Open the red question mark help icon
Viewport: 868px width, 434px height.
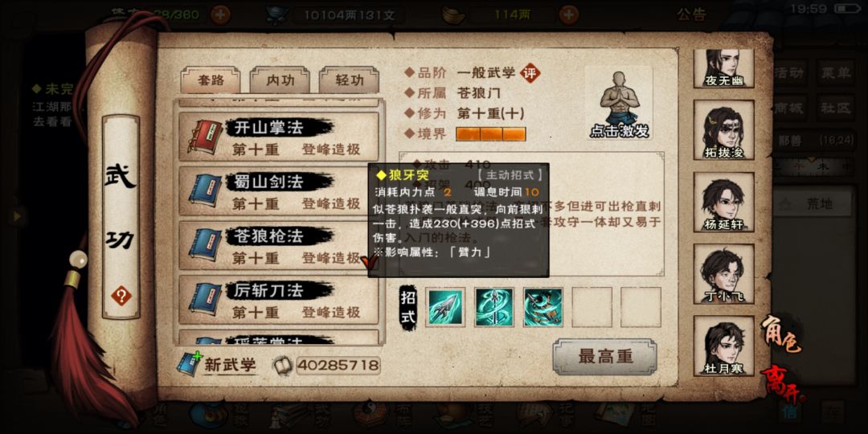(x=121, y=296)
